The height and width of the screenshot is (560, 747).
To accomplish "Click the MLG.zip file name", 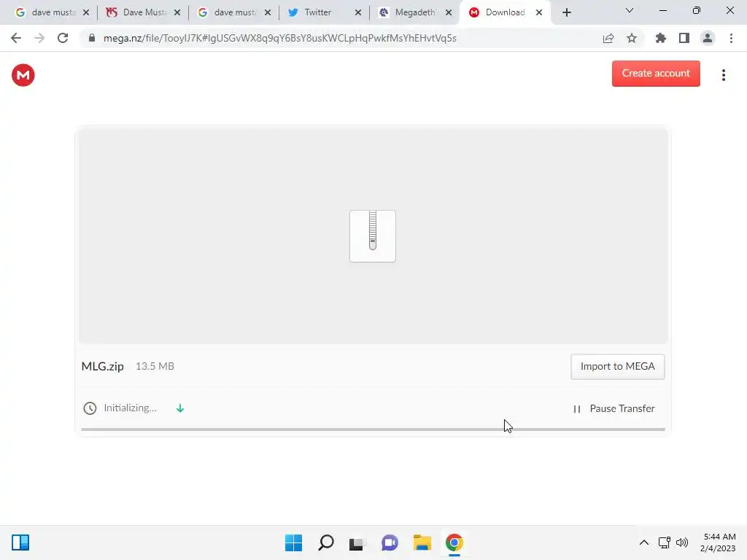I will pyautogui.click(x=102, y=366).
